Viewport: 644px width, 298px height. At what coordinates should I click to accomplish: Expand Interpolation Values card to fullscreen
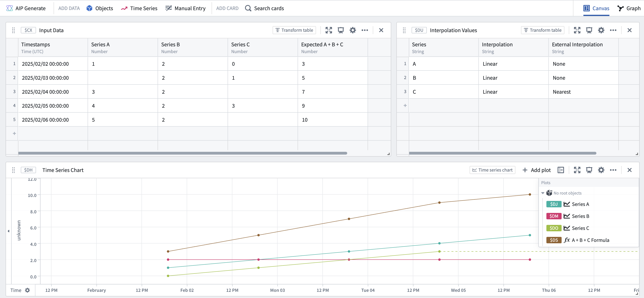click(577, 30)
